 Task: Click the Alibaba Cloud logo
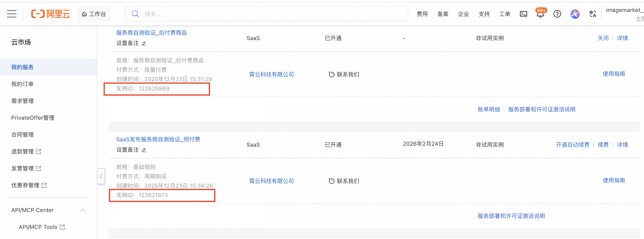pos(50,14)
